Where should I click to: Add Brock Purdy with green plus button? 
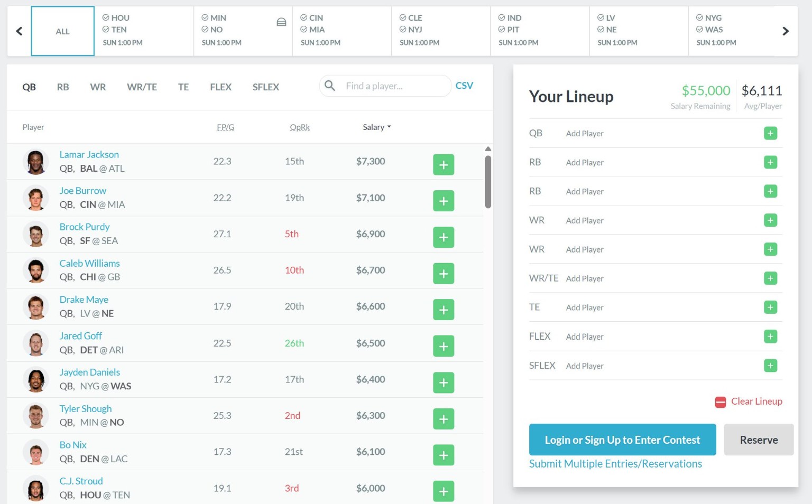(444, 237)
